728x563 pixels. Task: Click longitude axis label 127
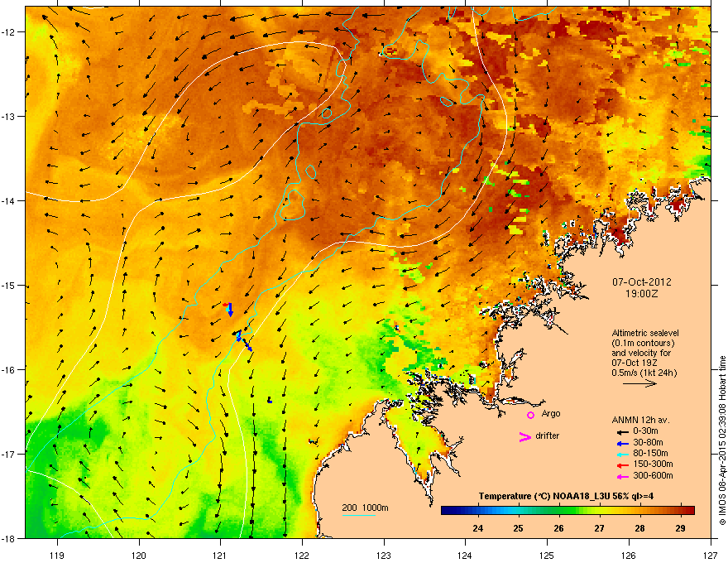[711, 555]
